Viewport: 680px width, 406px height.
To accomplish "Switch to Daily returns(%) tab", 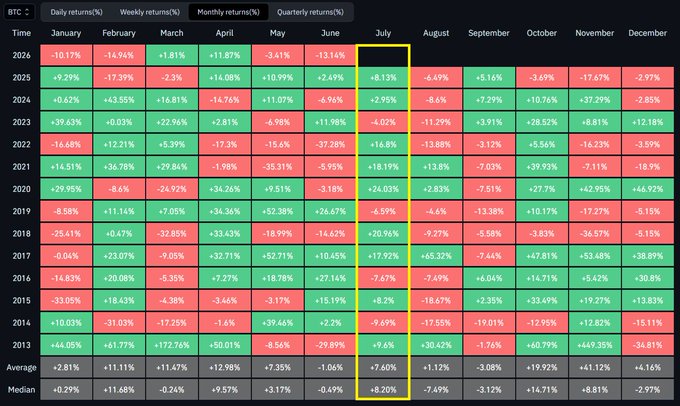I will (76, 12).
